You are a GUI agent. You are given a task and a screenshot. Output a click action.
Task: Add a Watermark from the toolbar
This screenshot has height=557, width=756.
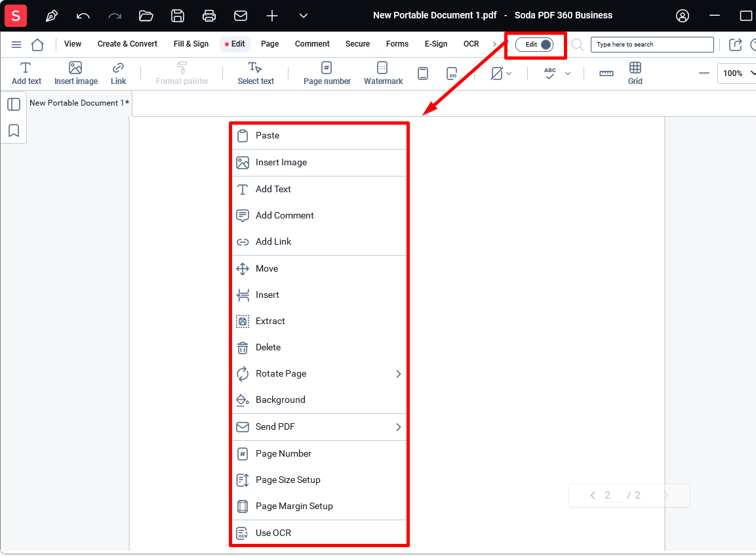pyautogui.click(x=383, y=73)
